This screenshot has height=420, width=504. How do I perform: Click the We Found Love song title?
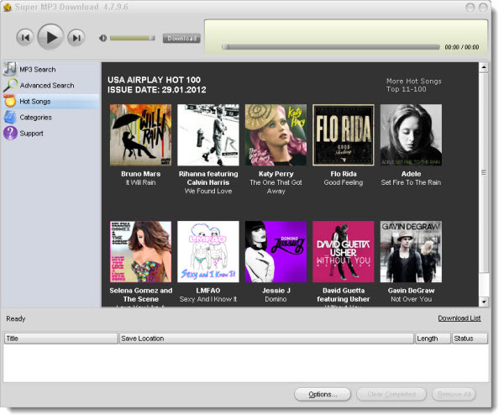(x=208, y=191)
